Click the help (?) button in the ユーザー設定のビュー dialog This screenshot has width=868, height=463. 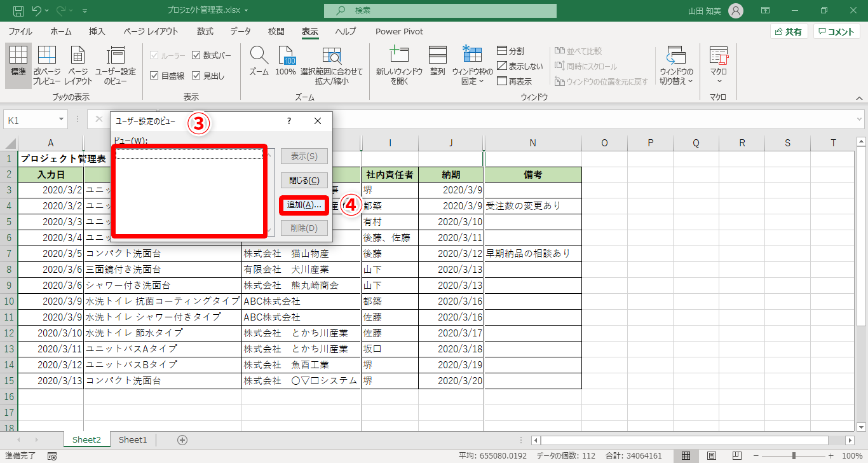click(x=289, y=121)
